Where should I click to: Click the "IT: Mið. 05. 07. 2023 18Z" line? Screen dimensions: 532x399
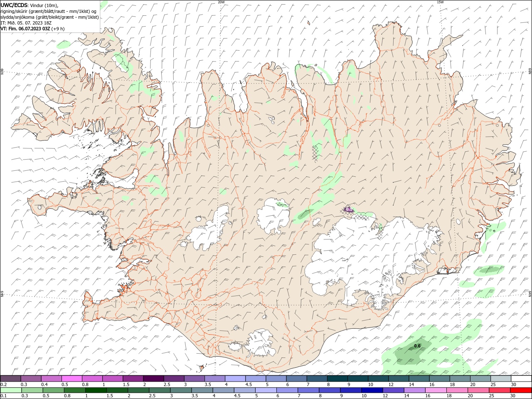point(26,23)
